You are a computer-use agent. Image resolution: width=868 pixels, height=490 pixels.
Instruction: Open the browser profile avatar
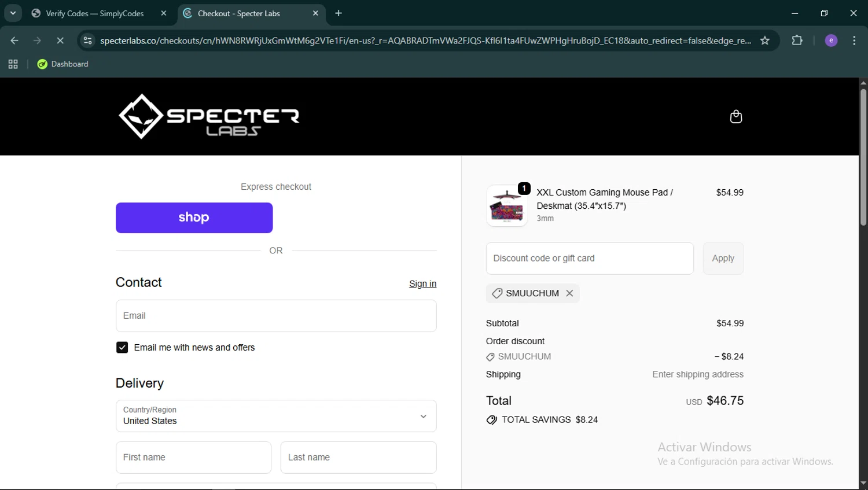[x=831, y=40]
